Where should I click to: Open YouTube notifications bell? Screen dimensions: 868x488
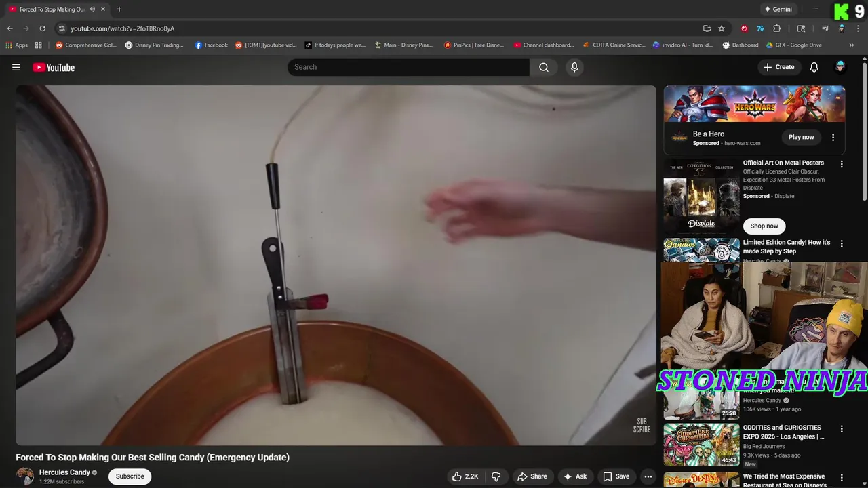(x=814, y=67)
